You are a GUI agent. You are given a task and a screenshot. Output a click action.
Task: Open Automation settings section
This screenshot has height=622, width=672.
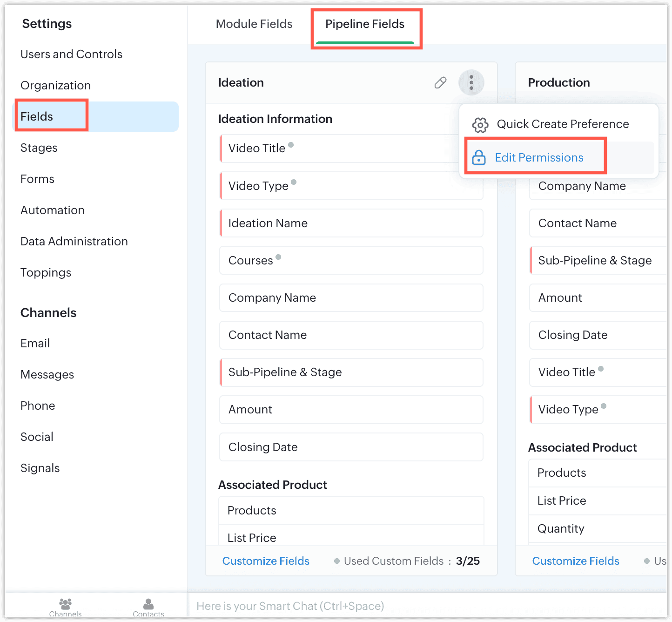(x=53, y=210)
